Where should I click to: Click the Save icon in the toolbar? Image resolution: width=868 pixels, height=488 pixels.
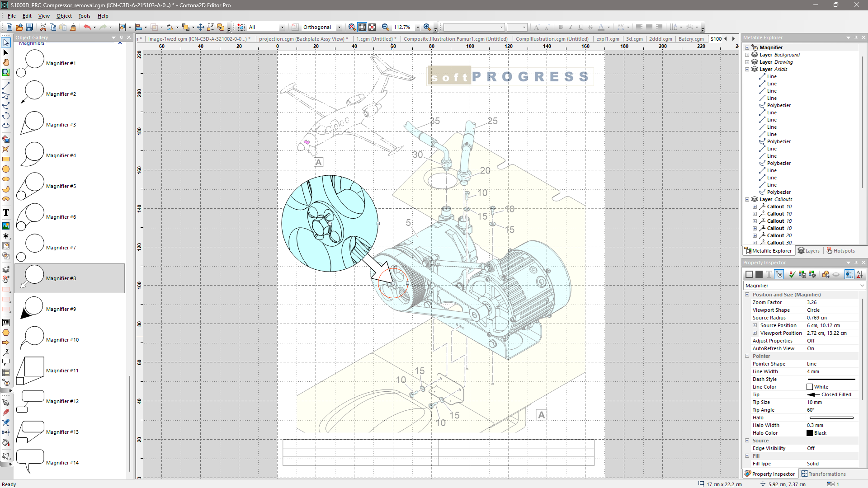click(29, 27)
